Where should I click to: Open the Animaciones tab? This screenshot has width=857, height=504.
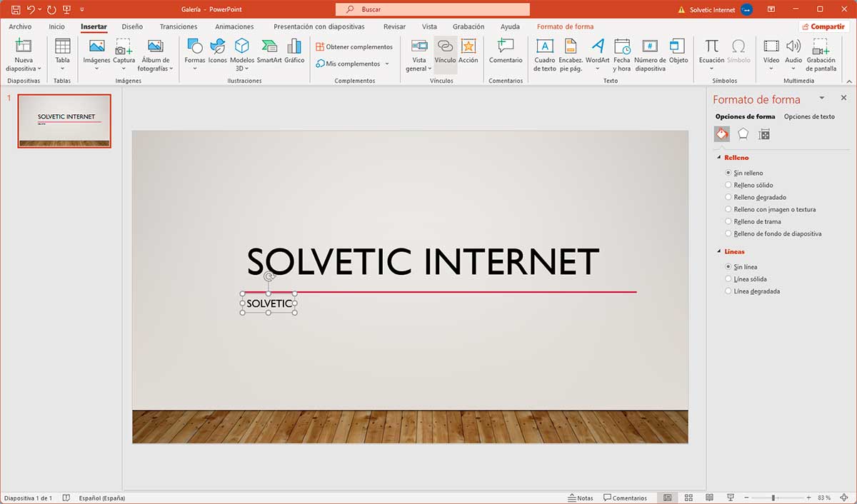pyautogui.click(x=234, y=26)
